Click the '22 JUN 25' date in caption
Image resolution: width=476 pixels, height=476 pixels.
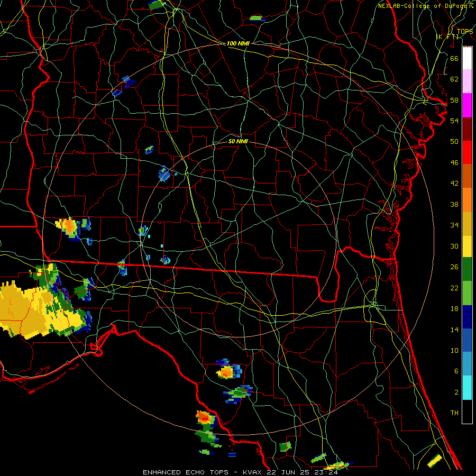click(x=289, y=472)
